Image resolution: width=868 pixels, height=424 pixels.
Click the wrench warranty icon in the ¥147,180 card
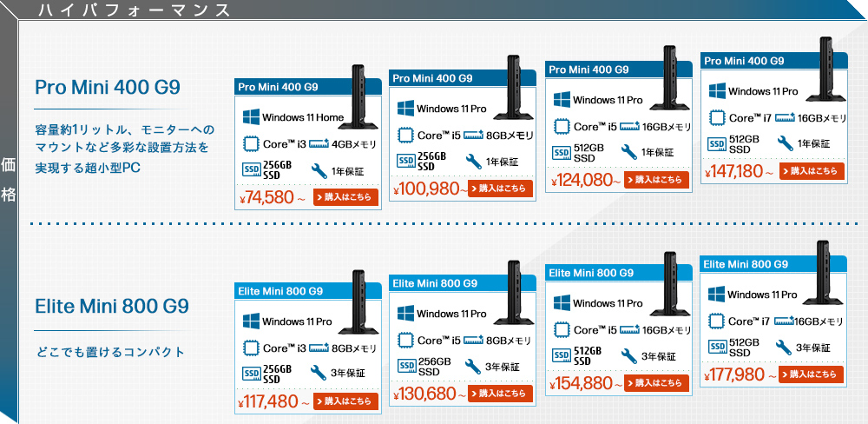click(785, 143)
